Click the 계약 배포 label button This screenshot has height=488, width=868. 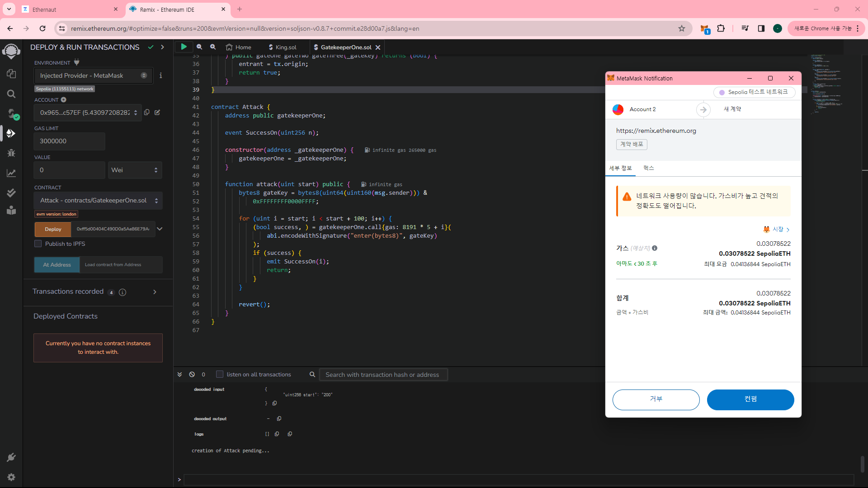coord(632,144)
